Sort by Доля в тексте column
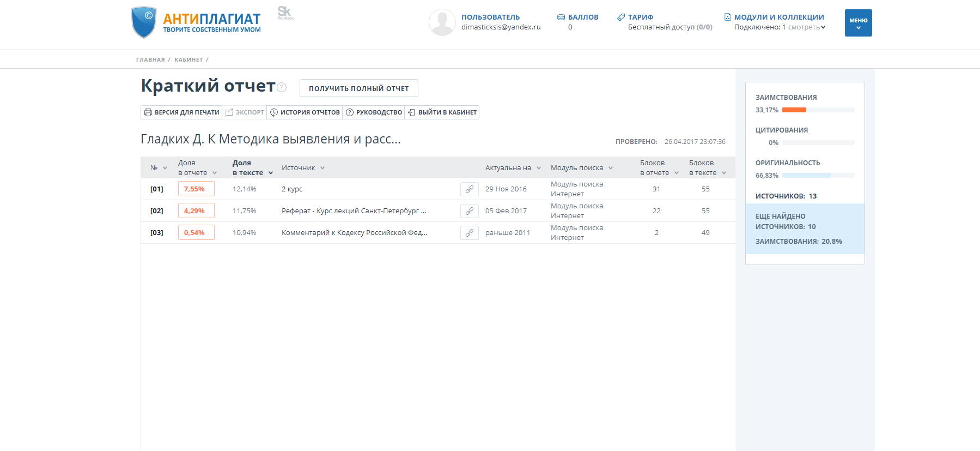Image resolution: width=980 pixels, height=451 pixels. [x=252, y=168]
